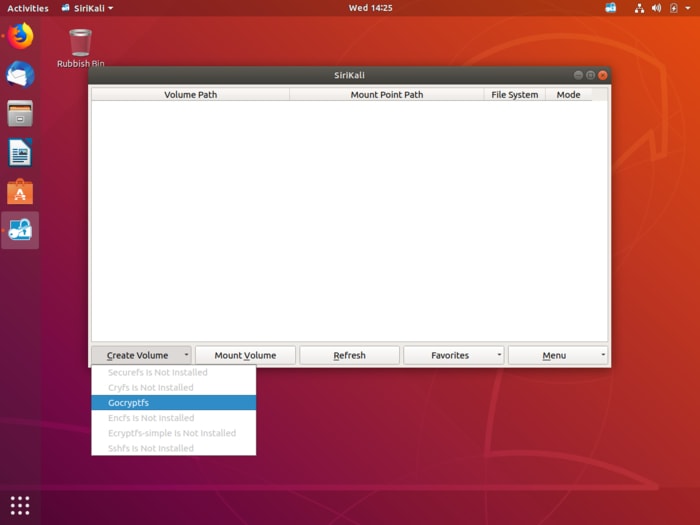Click the SiriKali tray icon in top bar
Image resolution: width=700 pixels, height=525 pixels.
pyautogui.click(x=611, y=8)
